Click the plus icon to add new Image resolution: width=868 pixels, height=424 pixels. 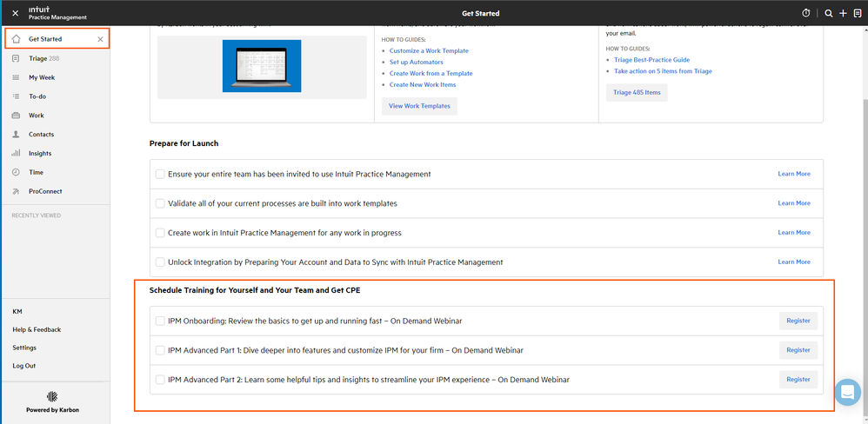point(843,14)
